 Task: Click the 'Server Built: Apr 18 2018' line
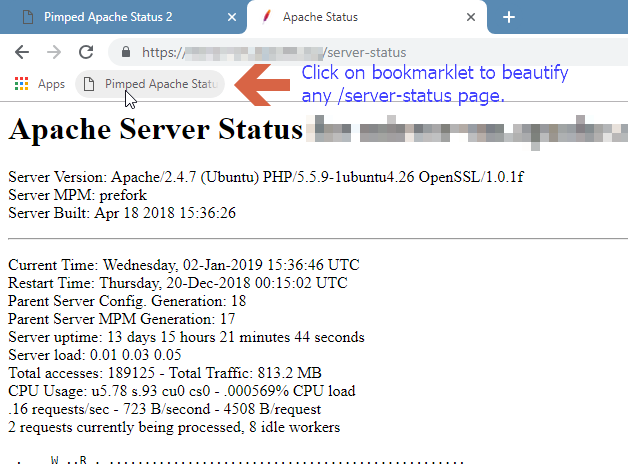pos(122,213)
